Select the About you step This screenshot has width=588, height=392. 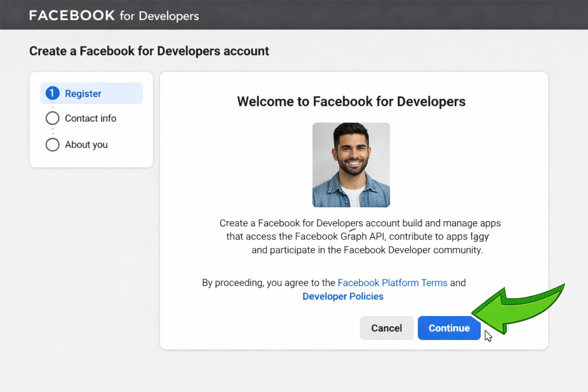point(77,145)
